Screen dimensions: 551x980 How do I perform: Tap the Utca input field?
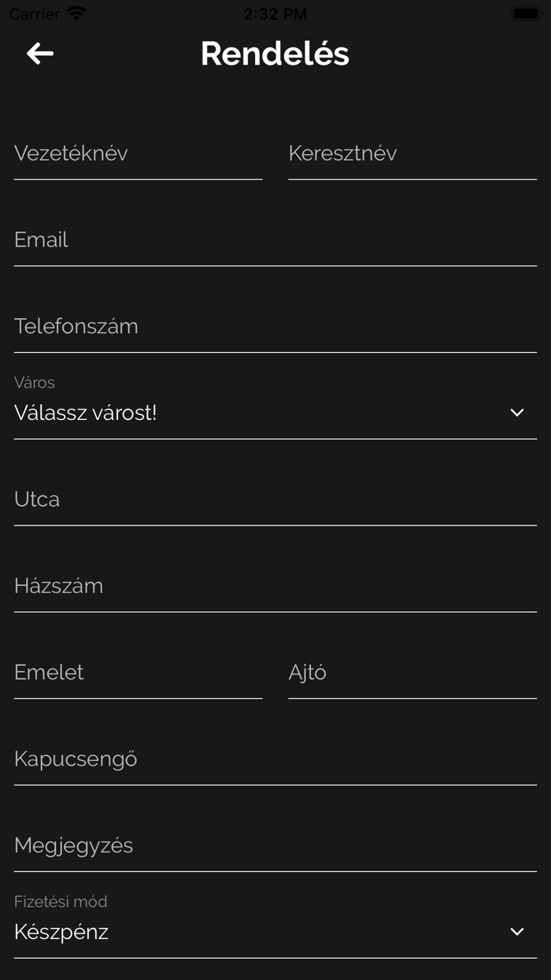[275, 499]
